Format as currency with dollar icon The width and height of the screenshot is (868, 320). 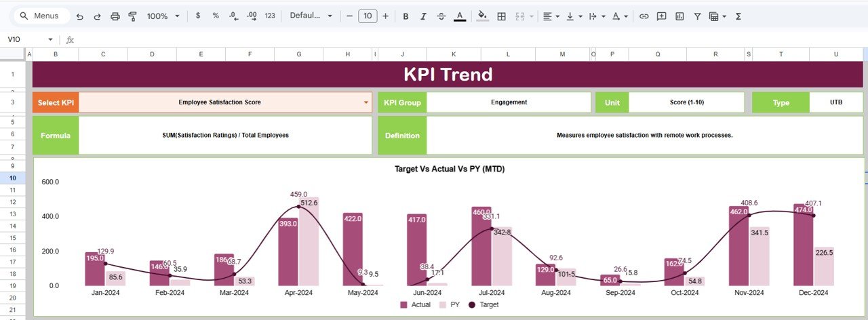[x=198, y=16]
